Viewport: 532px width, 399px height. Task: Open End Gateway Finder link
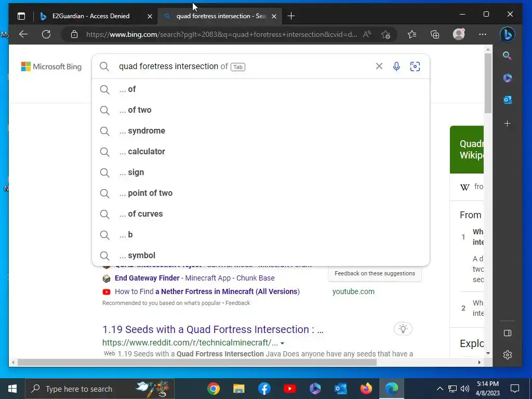[194, 278]
